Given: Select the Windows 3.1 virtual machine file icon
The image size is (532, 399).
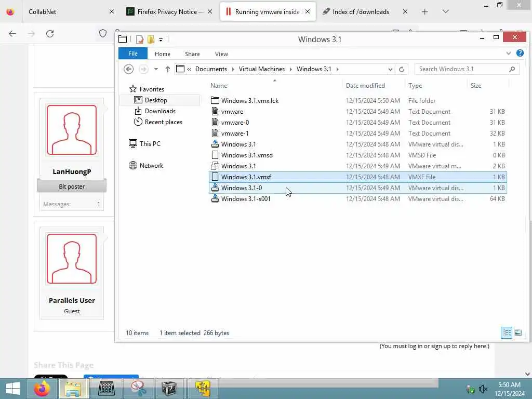Looking at the screenshot, I should (x=215, y=166).
